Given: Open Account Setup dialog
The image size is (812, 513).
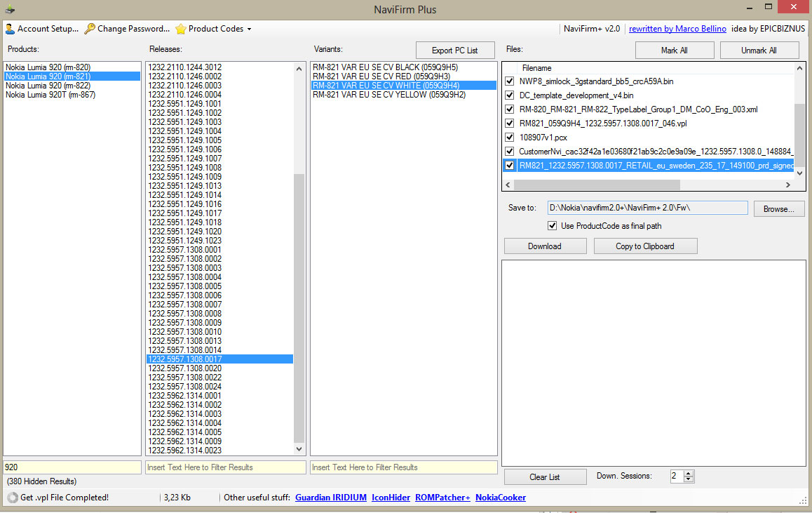Looking at the screenshot, I should coord(42,29).
